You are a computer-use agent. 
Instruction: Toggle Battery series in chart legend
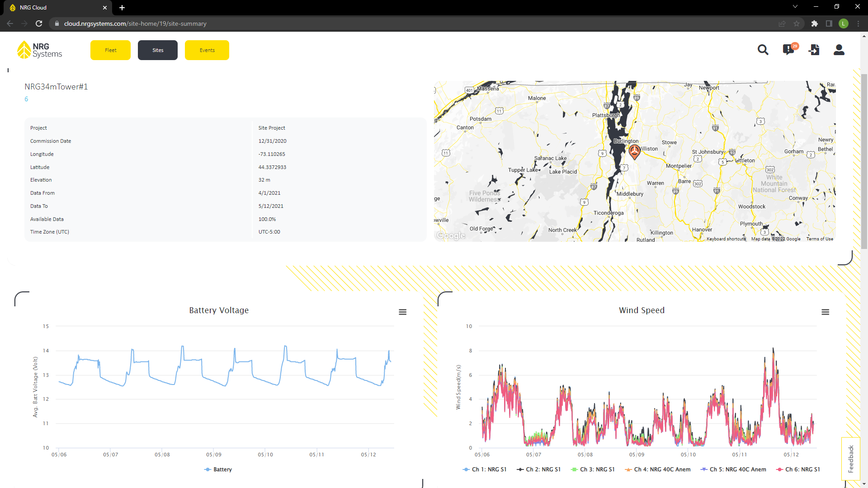218,469
